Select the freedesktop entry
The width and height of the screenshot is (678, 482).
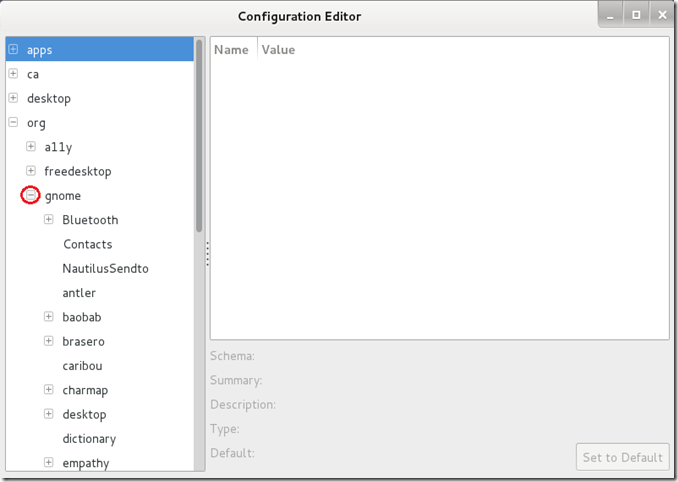point(78,172)
